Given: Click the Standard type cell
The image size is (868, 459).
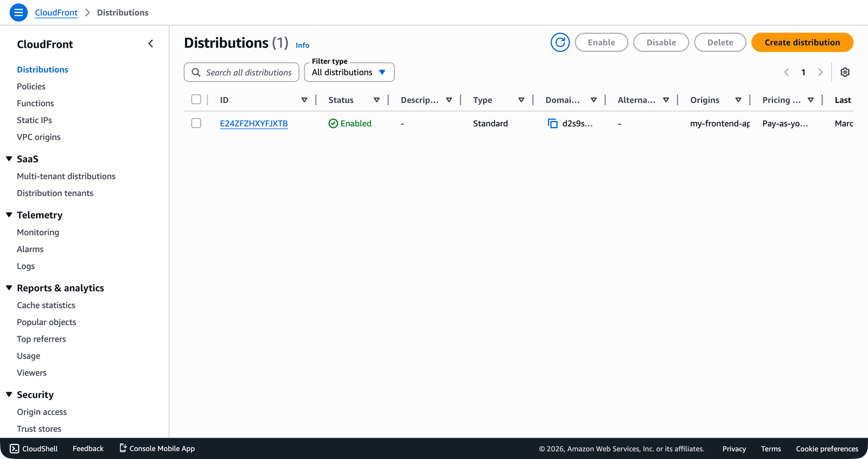Looking at the screenshot, I should [490, 124].
